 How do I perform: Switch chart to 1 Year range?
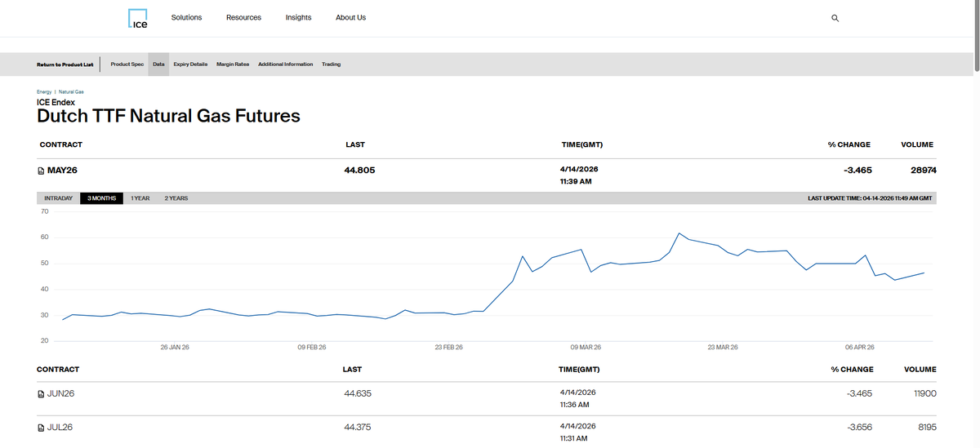140,198
